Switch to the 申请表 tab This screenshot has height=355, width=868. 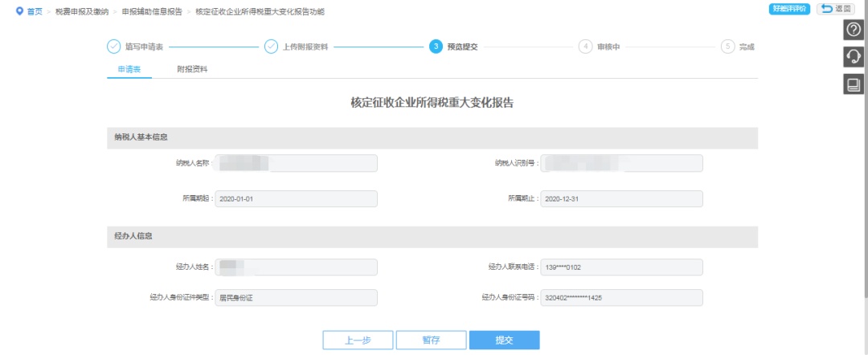[129, 70]
